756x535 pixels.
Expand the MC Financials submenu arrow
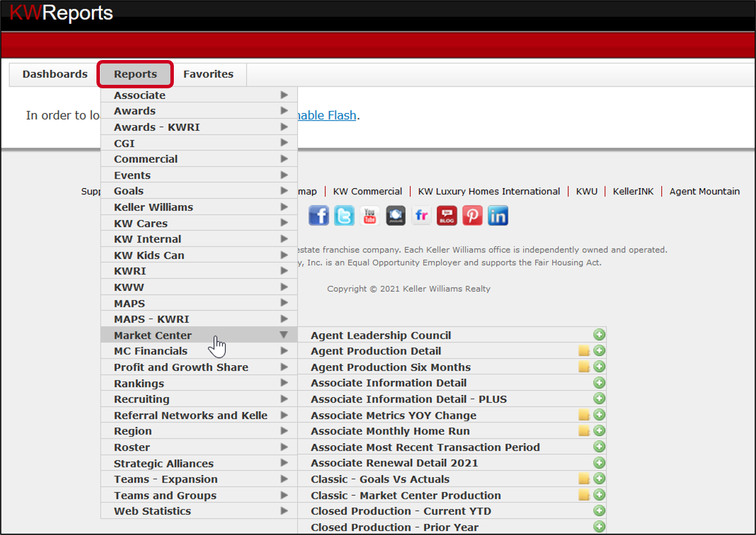click(x=284, y=351)
